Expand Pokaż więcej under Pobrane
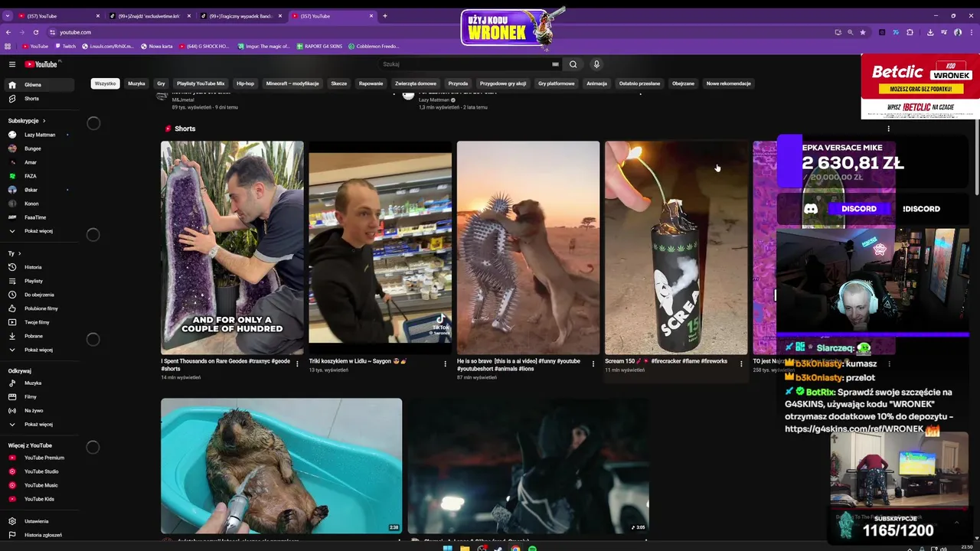Viewport: 980px width, 551px height. click(x=38, y=350)
